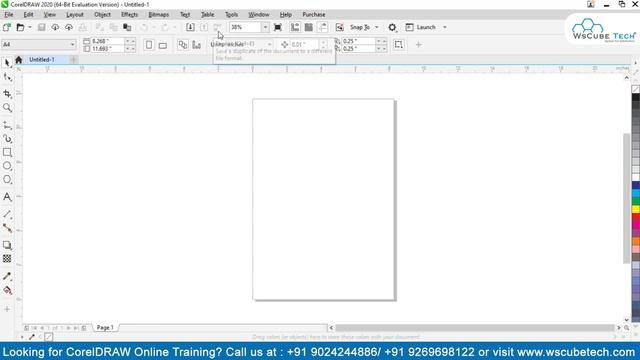Expand the Open button dropdown arrow
Screen dimensions: 640x360
[x=30, y=27]
